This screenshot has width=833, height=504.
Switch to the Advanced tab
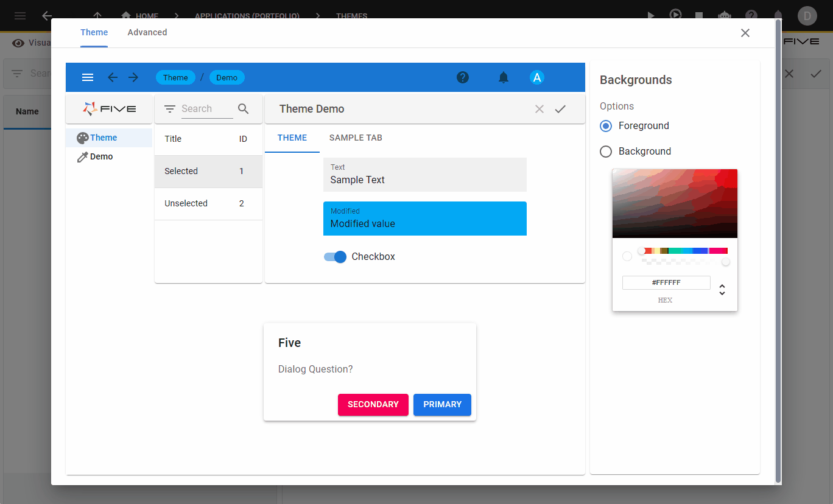click(x=147, y=32)
